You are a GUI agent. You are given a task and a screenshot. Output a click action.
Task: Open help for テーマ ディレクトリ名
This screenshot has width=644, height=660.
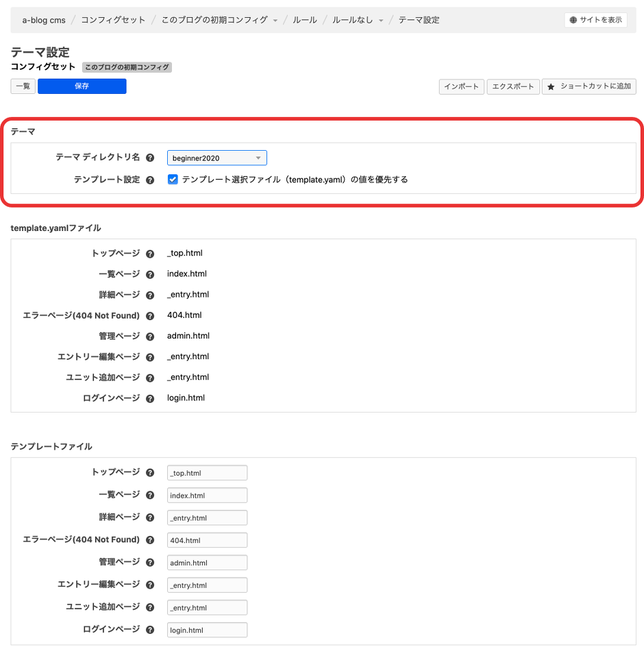pos(150,157)
